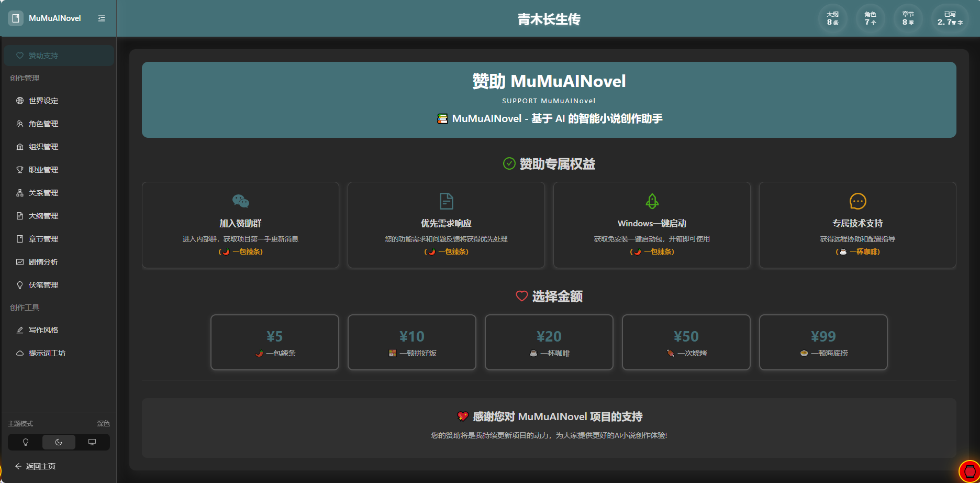The image size is (980, 483).
Task: Click the back arrow icon beside 返回主页
Action: 18,466
